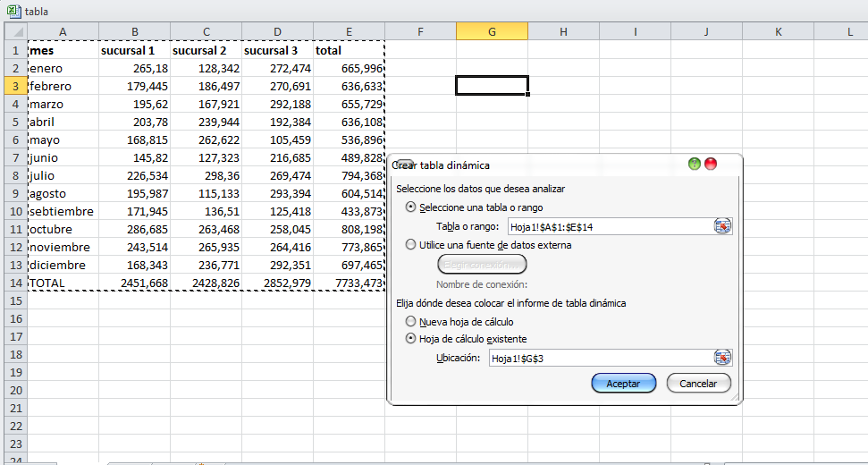Image resolution: width=868 pixels, height=465 pixels.
Task: Click the 'octubre' cell
Action: 63,229
